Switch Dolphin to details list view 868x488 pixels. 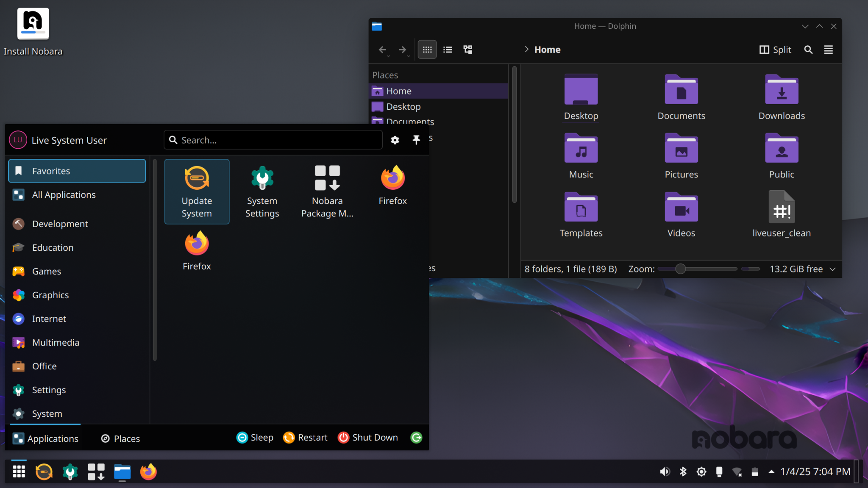pyautogui.click(x=447, y=50)
